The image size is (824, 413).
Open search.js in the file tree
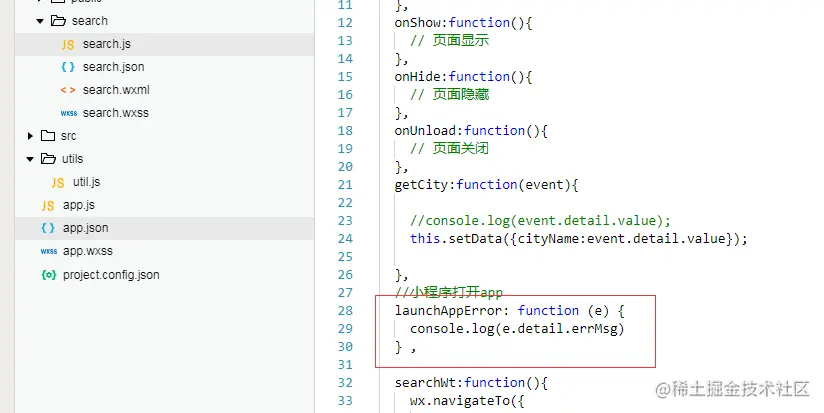107,44
